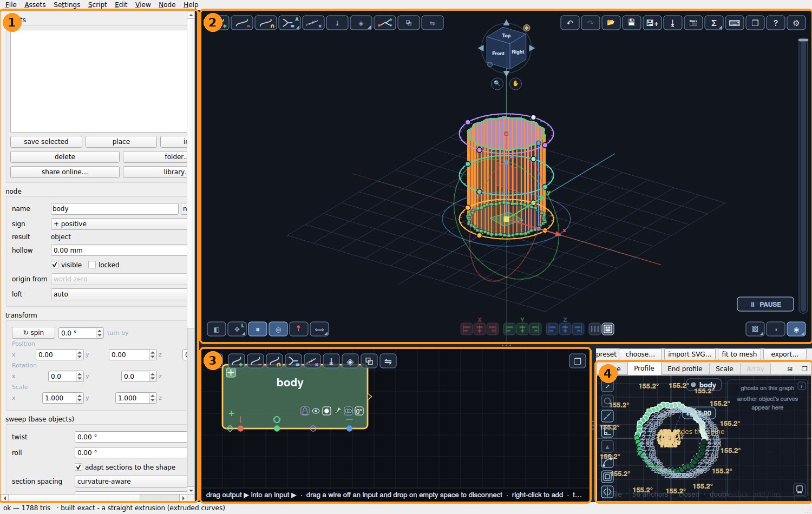Open the loft dropdown set to auto
812x514 pixels.
119,294
